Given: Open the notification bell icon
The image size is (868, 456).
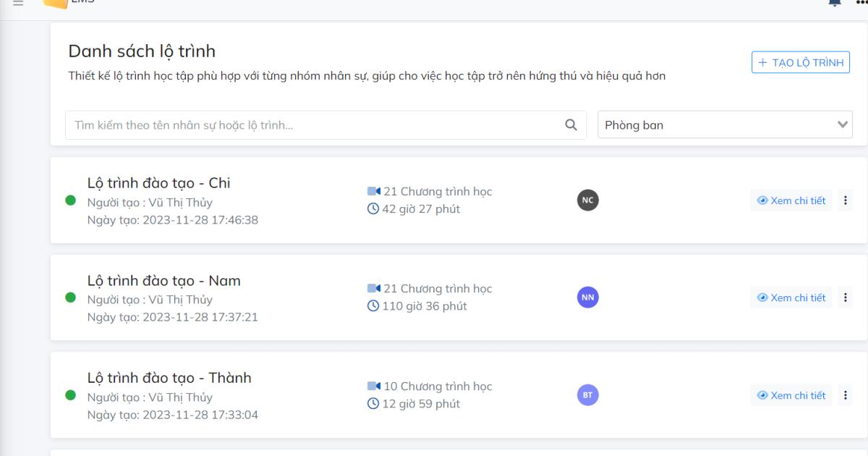Looking at the screenshot, I should click(834, 4).
